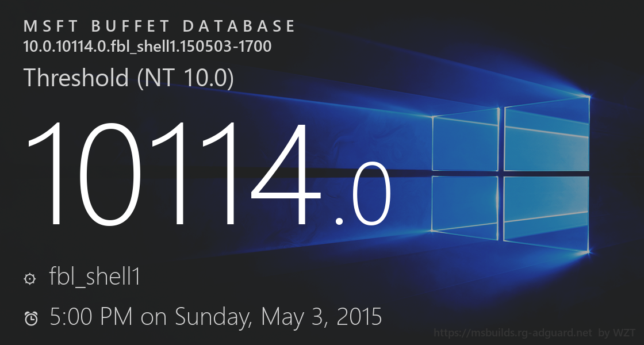Open the msbuilds.rg-adguard.net watermark link
The height and width of the screenshot is (345, 644).
513,333
